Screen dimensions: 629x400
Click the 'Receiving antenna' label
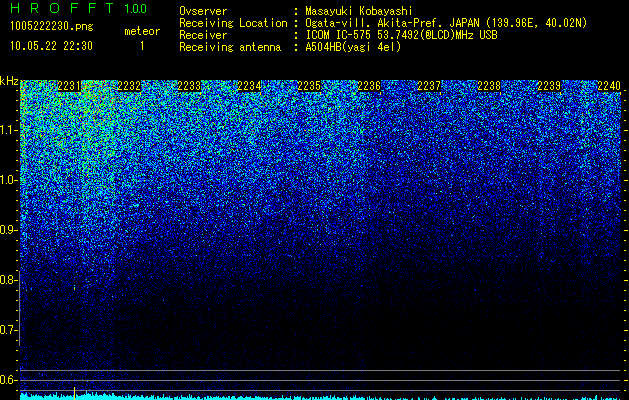230,47
